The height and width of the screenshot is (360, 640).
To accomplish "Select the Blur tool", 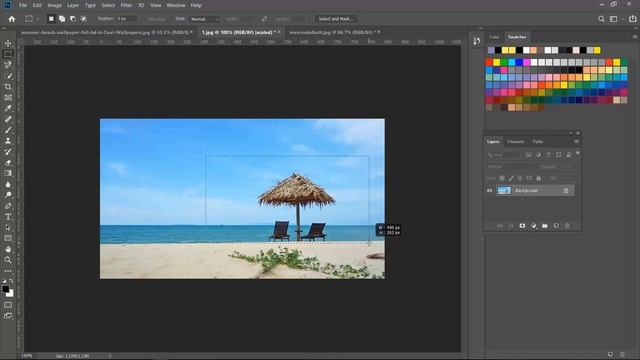I will click(8, 184).
